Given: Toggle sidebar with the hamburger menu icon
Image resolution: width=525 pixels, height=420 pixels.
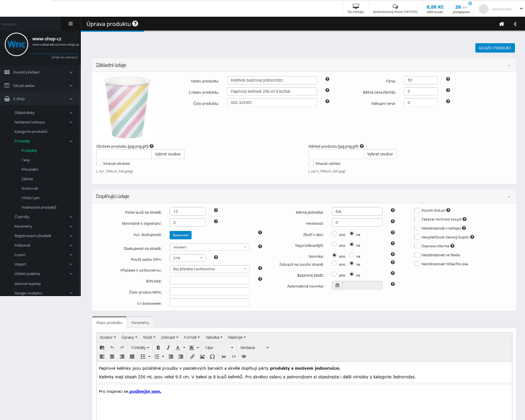Looking at the screenshot, I should [71, 24].
